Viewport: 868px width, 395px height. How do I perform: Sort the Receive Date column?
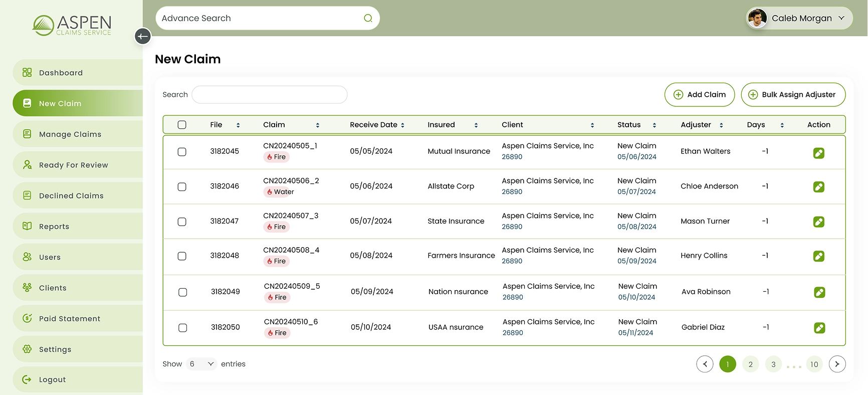[x=402, y=125]
